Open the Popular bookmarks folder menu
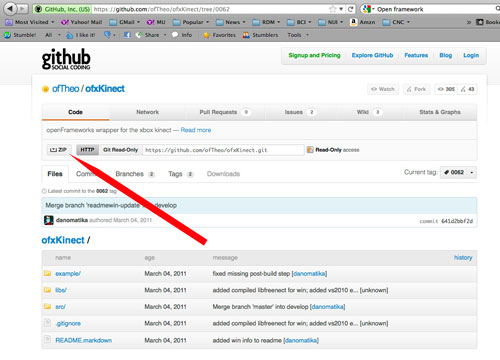Screen dimensions: 500x360 click(191, 22)
